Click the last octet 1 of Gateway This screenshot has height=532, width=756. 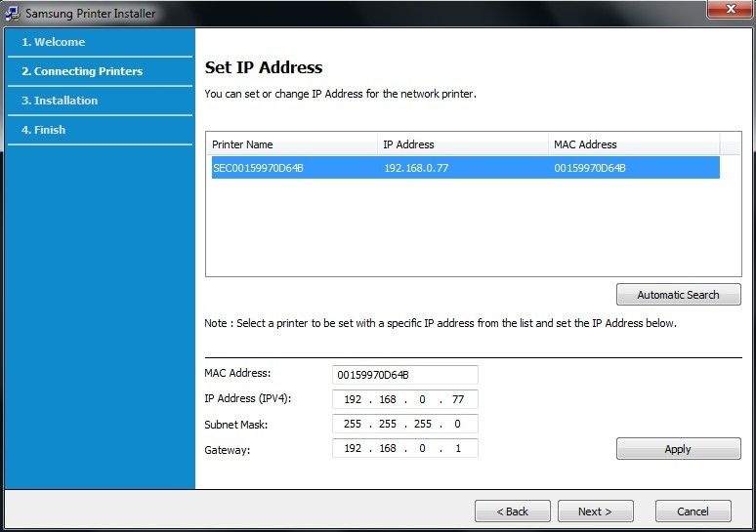click(457, 448)
